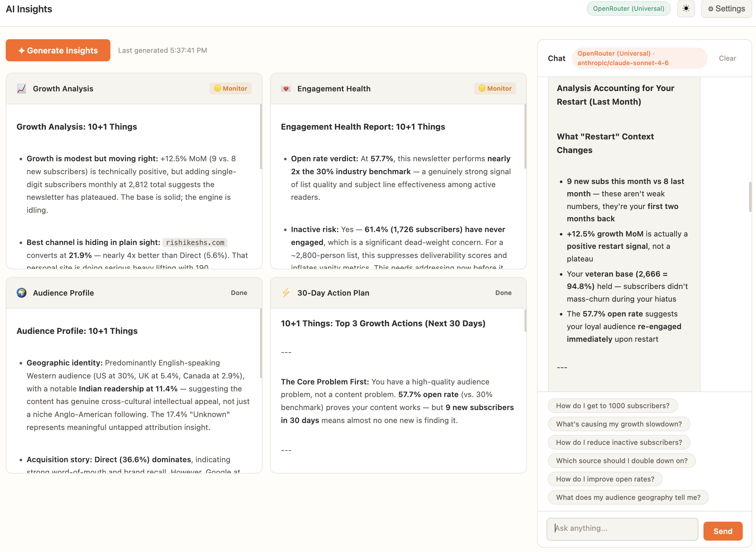Click the 'Audience Profile: 10+1 Things' heading
The height and width of the screenshot is (552, 756).
point(77,331)
